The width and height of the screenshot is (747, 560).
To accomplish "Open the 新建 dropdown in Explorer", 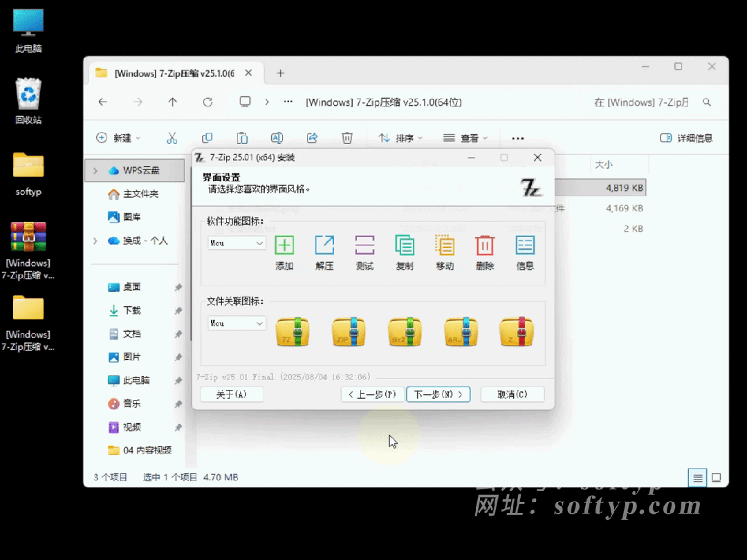I will click(x=118, y=138).
